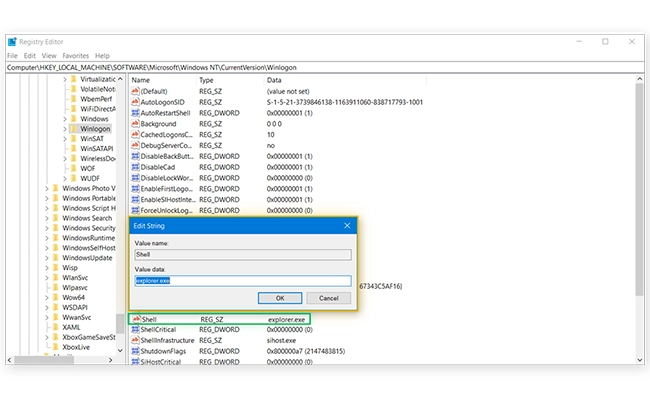Click the tree pane horizontal scrollbar thumb
The width and height of the screenshot is (650, 400).
(x=44, y=360)
